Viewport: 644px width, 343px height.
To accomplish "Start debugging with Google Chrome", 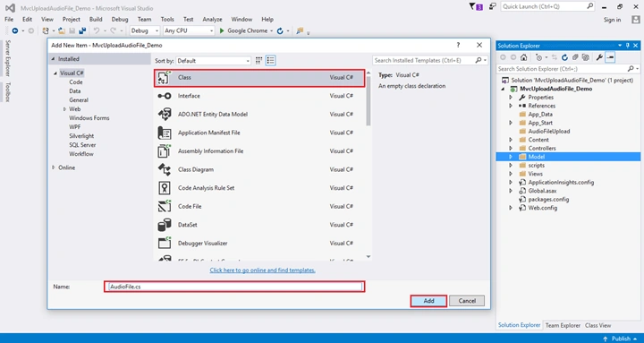I will pyautogui.click(x=243, y=30).
